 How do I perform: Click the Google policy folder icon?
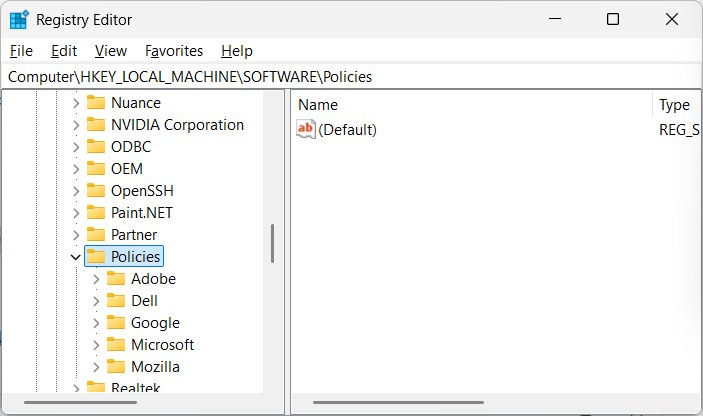[x=116, y=323]
